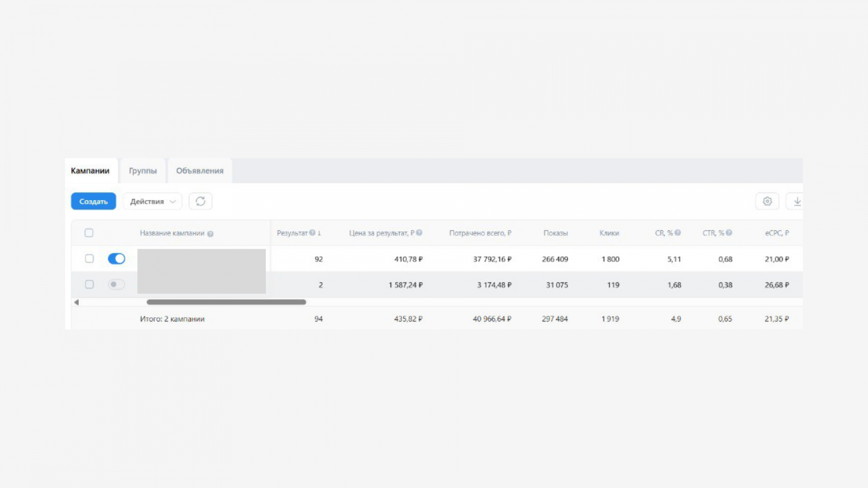Sort by the Цена за результат, ₽ header
Viewport: 868px width, 488px height.
point(382,233)
